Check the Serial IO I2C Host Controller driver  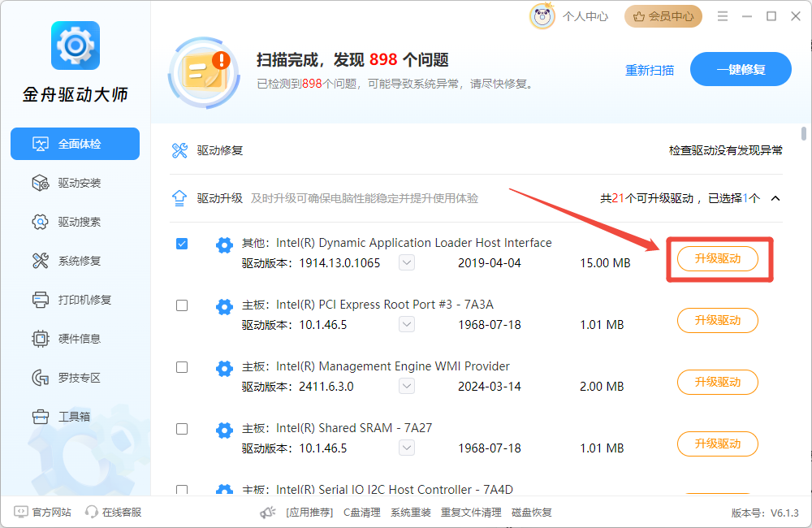[182, 490]
